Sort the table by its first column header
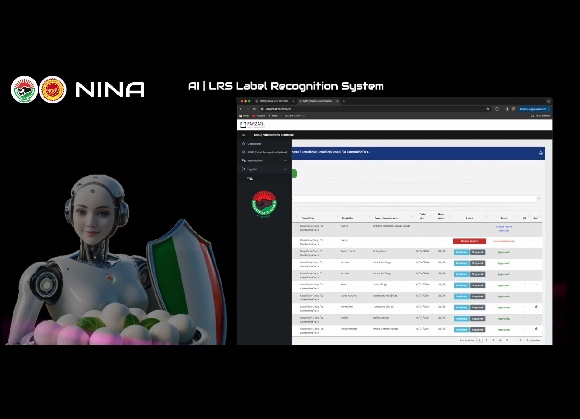 coord(308,218)
